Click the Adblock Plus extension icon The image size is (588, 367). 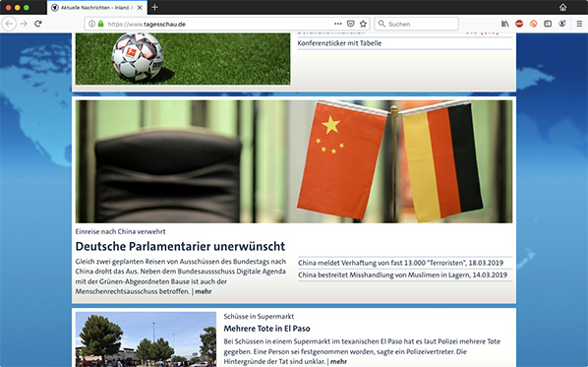point(519,24)
